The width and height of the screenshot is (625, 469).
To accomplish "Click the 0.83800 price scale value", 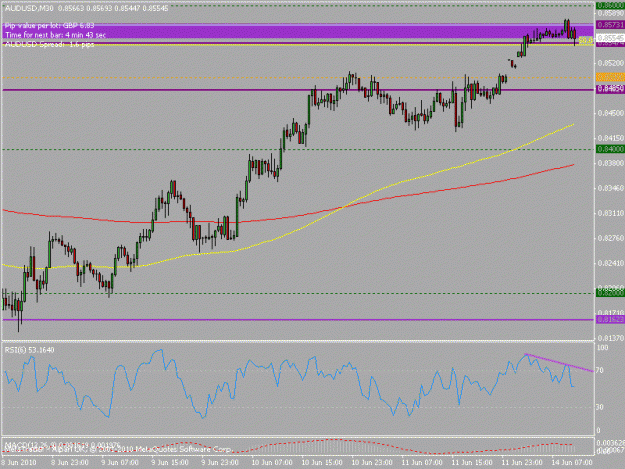I will tap(610, 163).
